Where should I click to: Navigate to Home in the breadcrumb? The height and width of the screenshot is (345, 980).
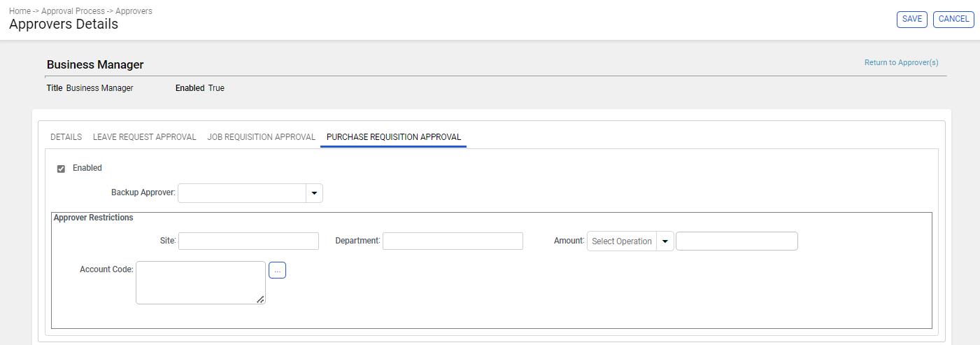(20, 11)
